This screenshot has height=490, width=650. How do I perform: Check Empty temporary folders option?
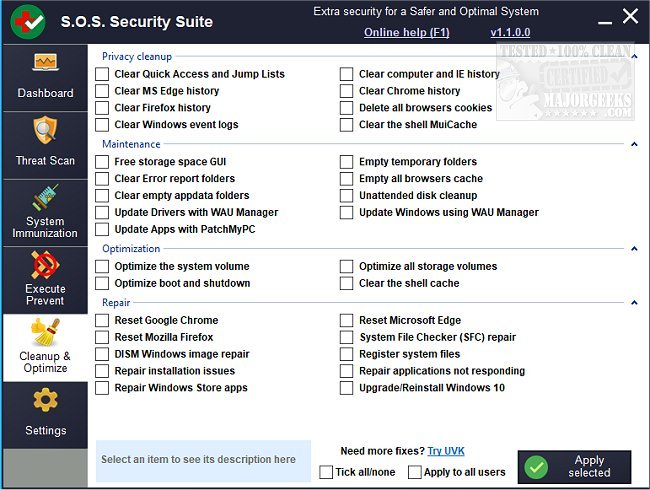click(x=347, y=162)
